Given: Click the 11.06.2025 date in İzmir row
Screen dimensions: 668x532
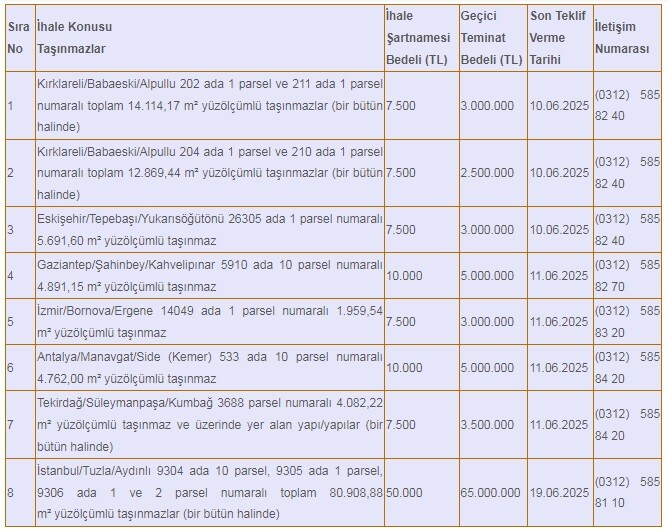Looking at the screenshot, I should 559,322.
